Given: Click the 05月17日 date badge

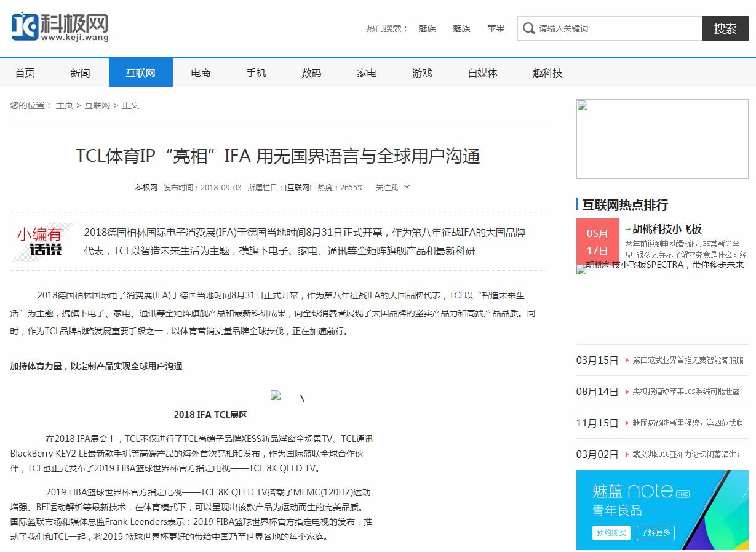Looking at the screenshot, I should [x=598, y=242].
